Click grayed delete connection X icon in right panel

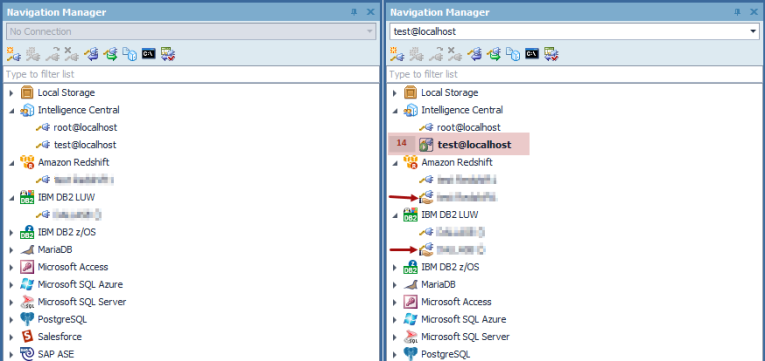click(x=455, y=54)
